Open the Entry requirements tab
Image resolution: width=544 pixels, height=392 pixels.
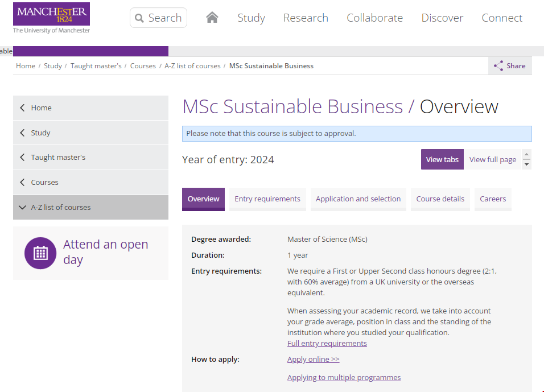click(267, 199)
